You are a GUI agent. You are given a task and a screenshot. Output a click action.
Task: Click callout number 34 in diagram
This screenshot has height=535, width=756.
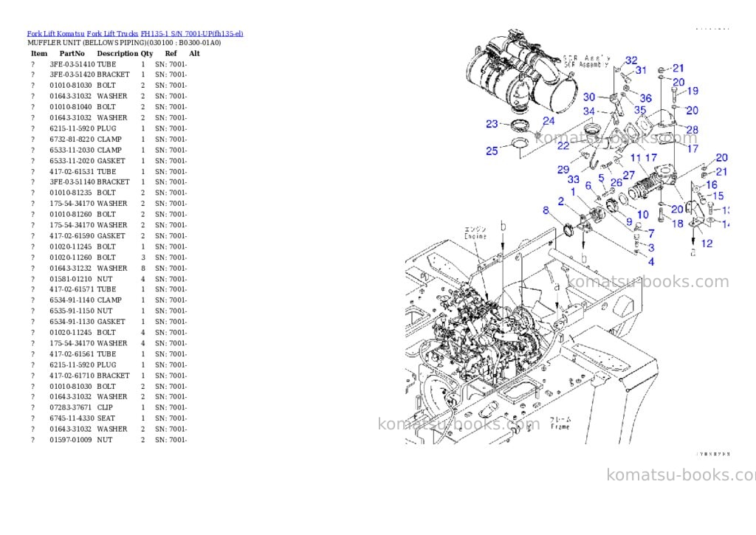click(x=588, y=111)
